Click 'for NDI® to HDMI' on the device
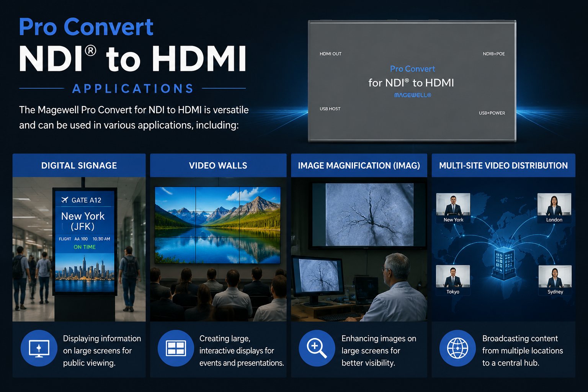The width and height of the screenshot is (588, 392). tap(411, 83)
